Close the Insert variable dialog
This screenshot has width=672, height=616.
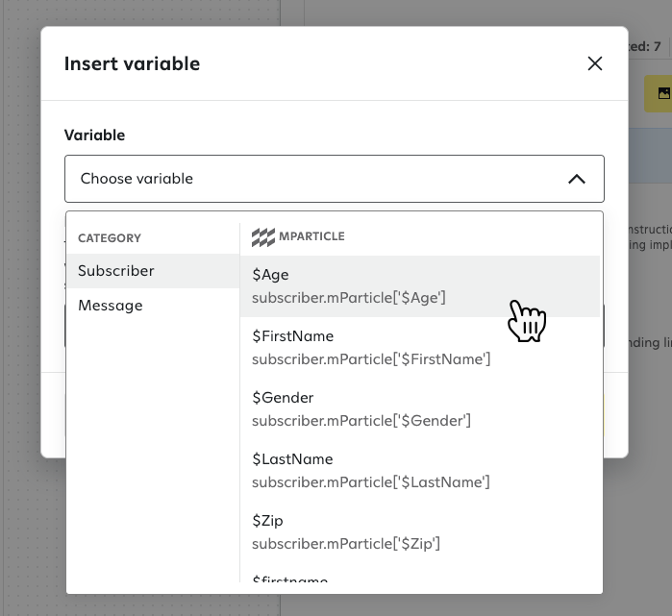[594, 63]
